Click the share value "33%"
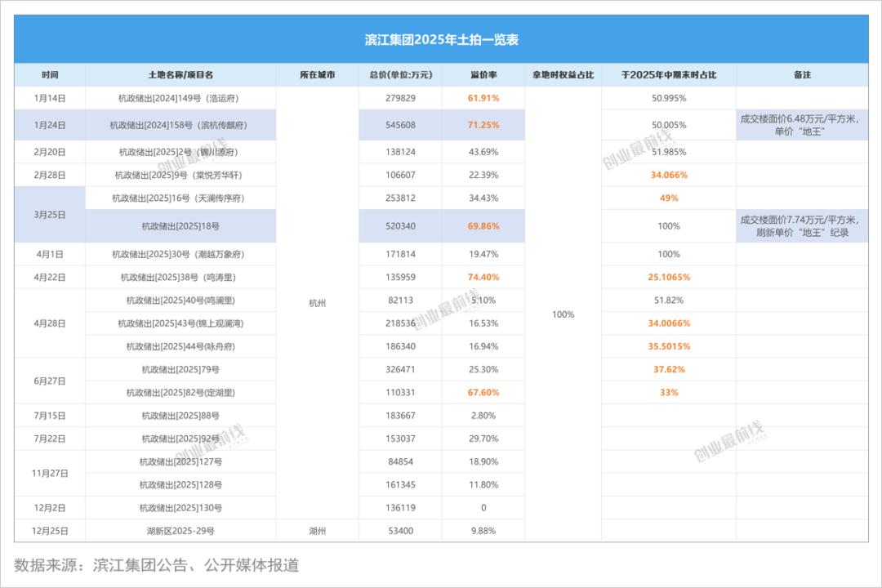 (669, 393)
